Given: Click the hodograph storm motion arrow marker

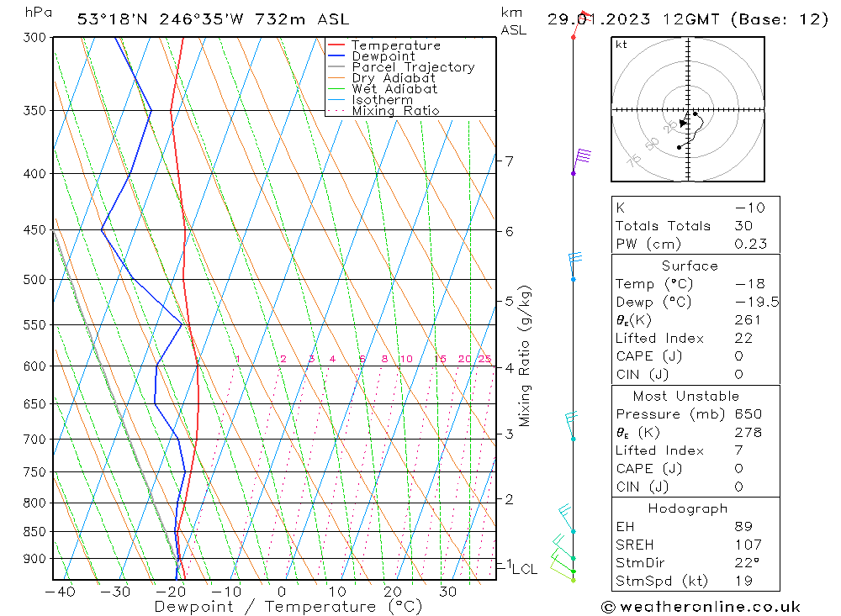Looking at the screenshot, I should [683, 124].
